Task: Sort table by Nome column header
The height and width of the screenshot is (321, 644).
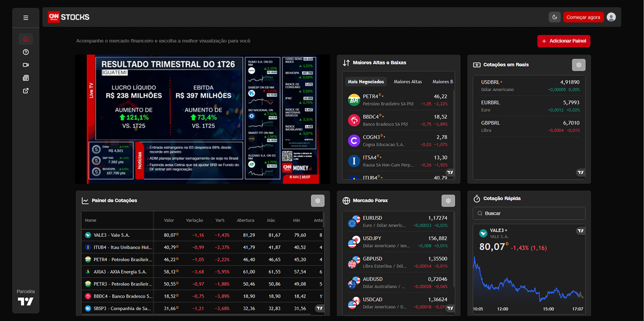Action: (90, 220)
